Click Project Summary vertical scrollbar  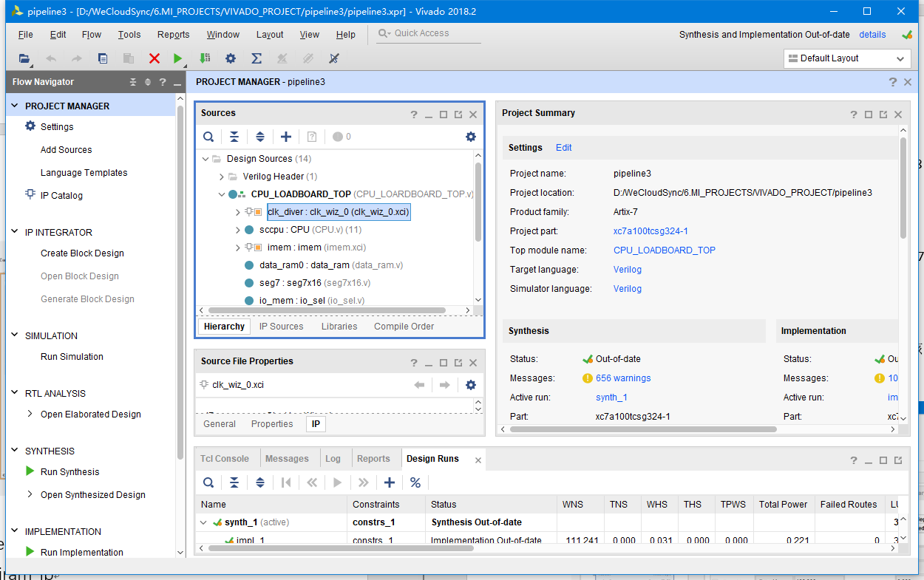pos(903,189)
